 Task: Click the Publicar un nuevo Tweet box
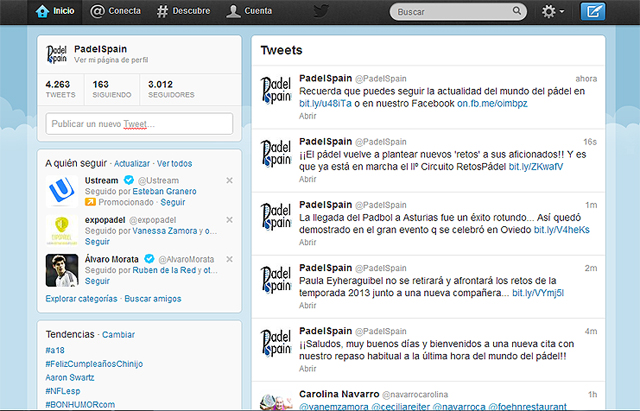pyautogui.click(x=139, y=124)
